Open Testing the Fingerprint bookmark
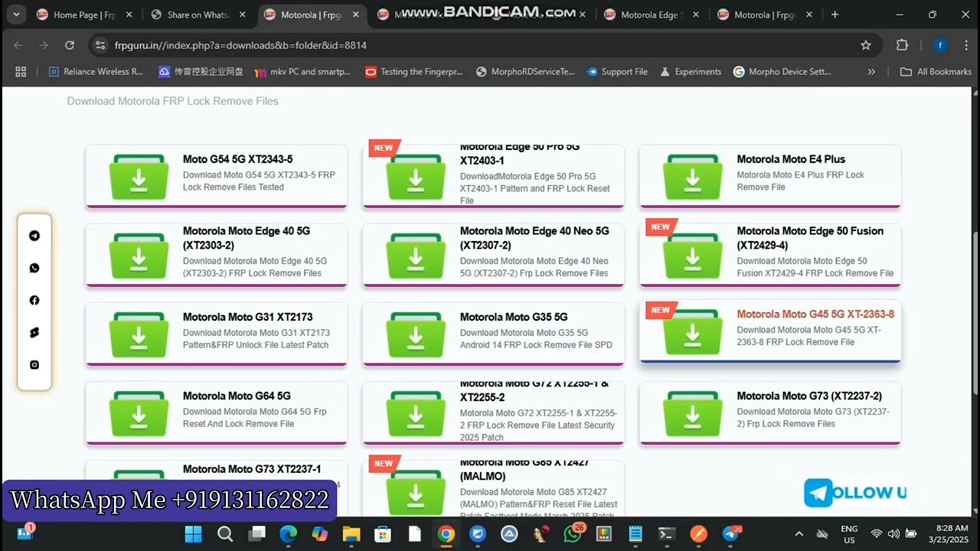Viewport: 980px width, 551px height. pos(414,71)
